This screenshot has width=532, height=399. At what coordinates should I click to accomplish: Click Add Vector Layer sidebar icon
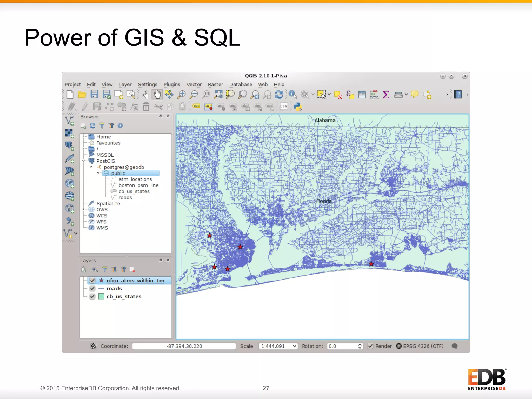pos(69,121)
